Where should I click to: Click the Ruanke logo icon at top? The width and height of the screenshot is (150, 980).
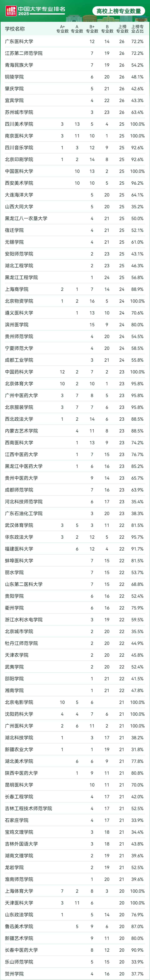(x=11, y=11)
